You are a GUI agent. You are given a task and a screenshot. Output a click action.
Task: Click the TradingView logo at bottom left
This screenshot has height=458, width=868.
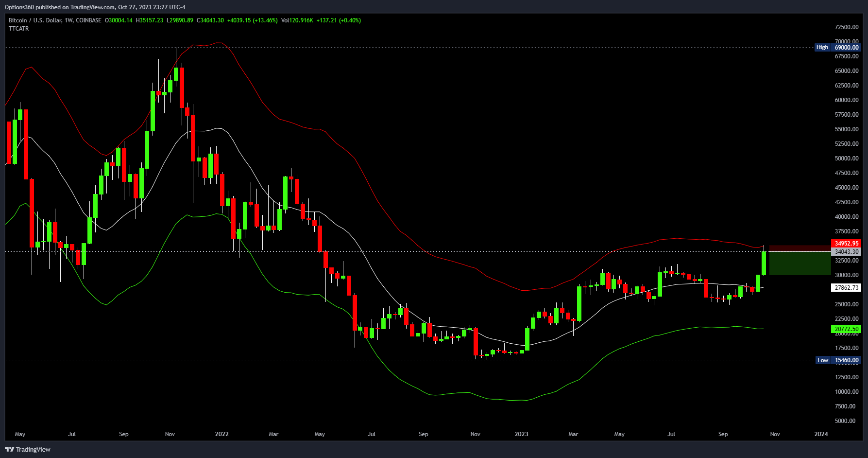(28, 449)
